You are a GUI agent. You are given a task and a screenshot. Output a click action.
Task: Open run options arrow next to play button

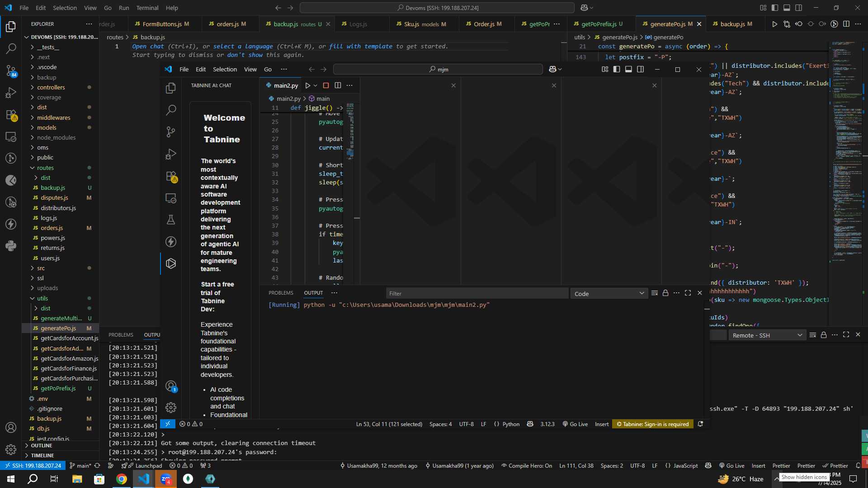(x=316, y=85)
